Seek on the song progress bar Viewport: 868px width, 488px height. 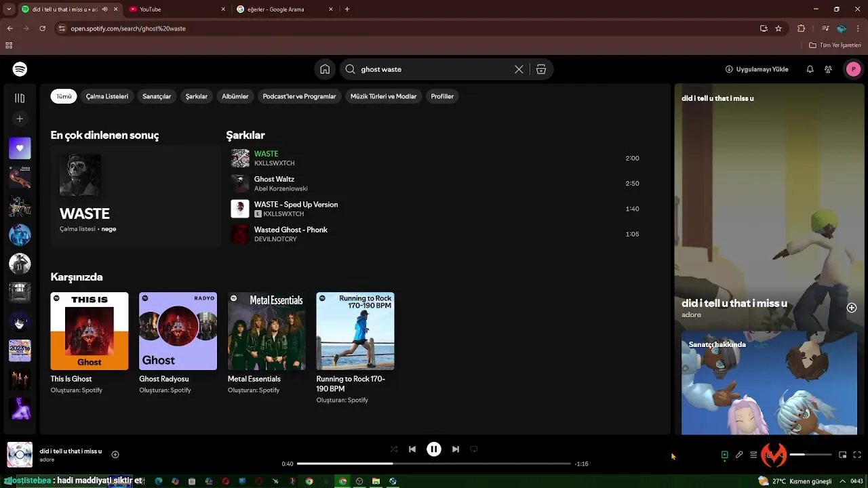click(434, 464)
